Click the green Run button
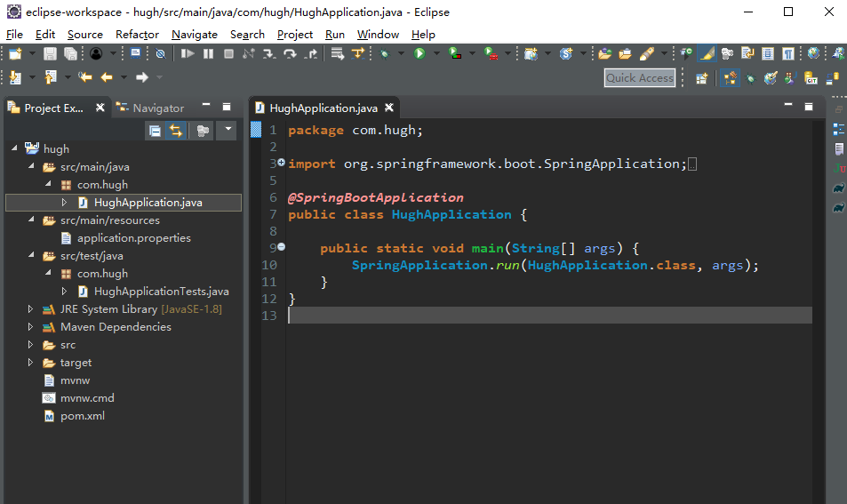847x504 pixels. pyautogui.click(x=420, y=54)
